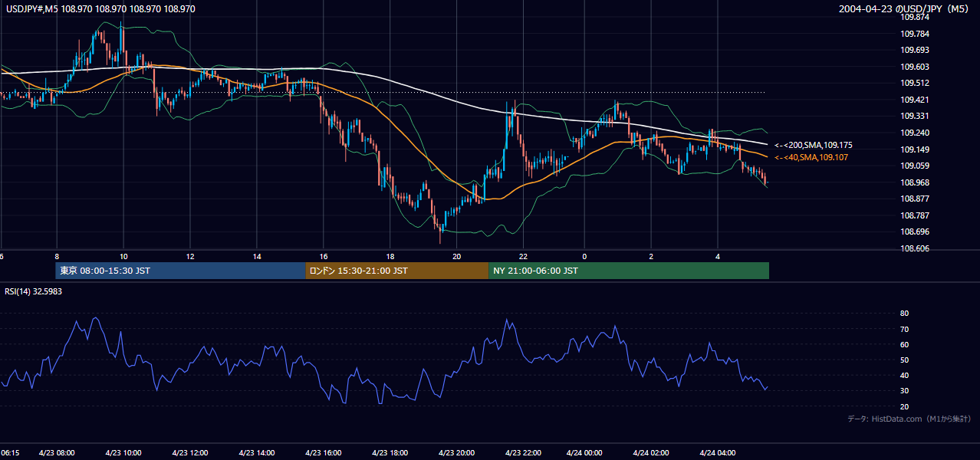The height and width of the screenshot is (460, 980).
Task: Click the RSI 30 level label
Action: pos(904,390)
